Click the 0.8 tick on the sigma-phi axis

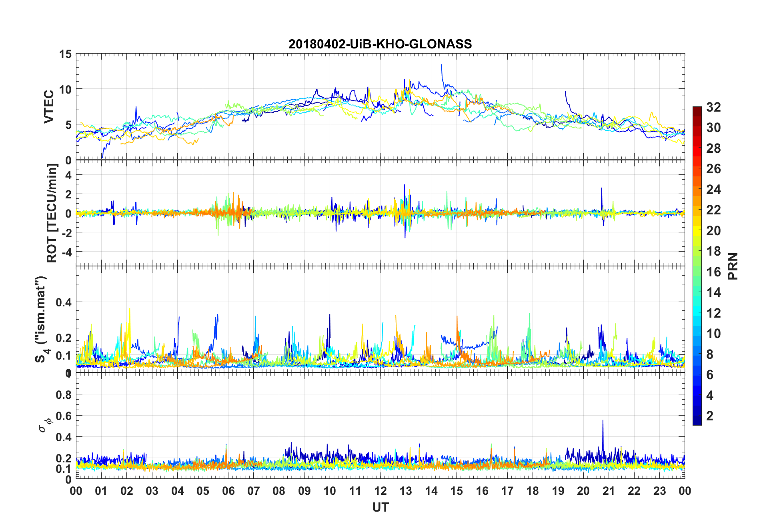pyautogui.click(x=64, y=395)
